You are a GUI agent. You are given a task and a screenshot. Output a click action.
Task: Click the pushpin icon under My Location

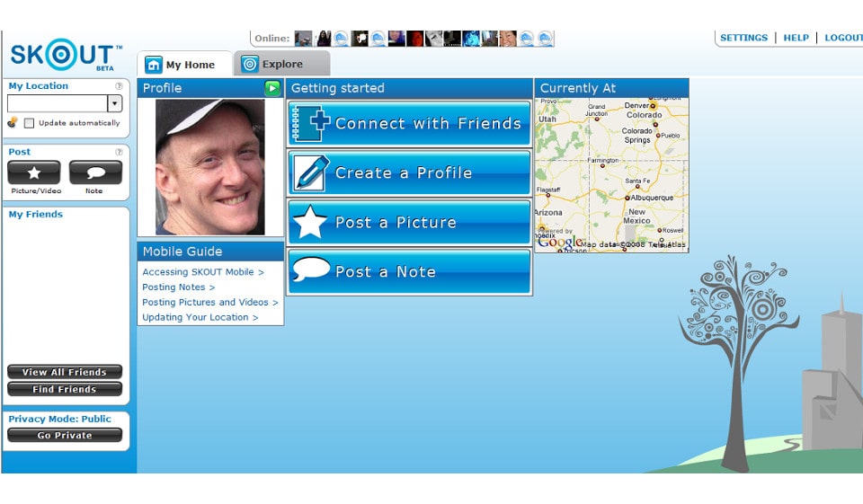coord(13,123)
